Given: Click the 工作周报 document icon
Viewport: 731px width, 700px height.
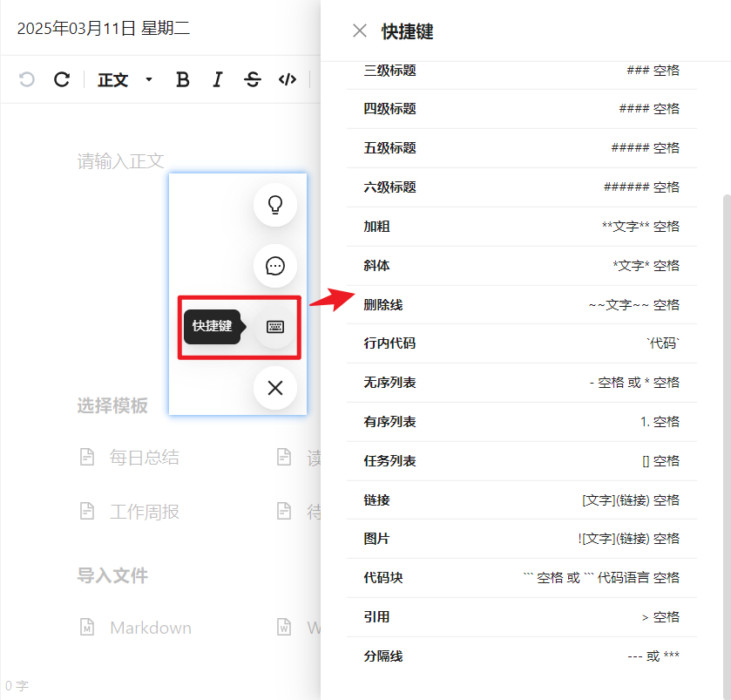Looking at the screenshot, I should [87, 511].
